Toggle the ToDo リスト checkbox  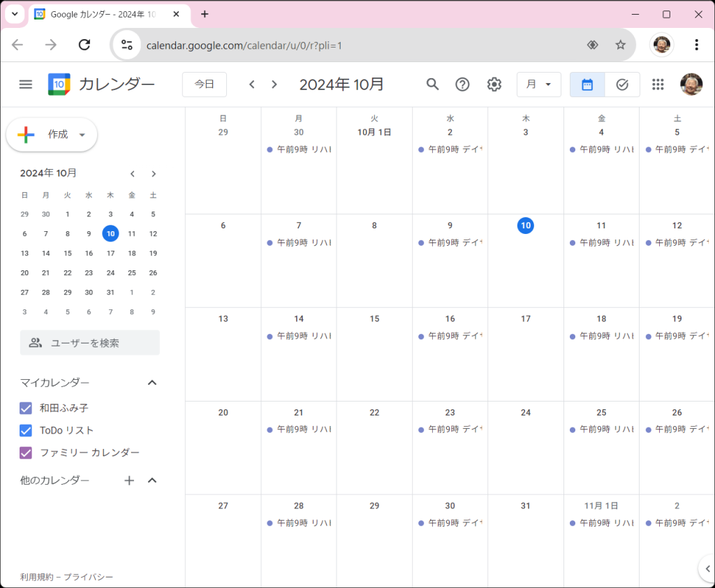click(26, 430)
